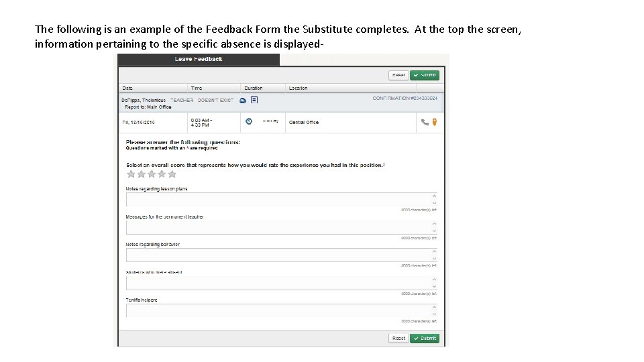
Task: Click the clock duration icon
Action: 249,121
